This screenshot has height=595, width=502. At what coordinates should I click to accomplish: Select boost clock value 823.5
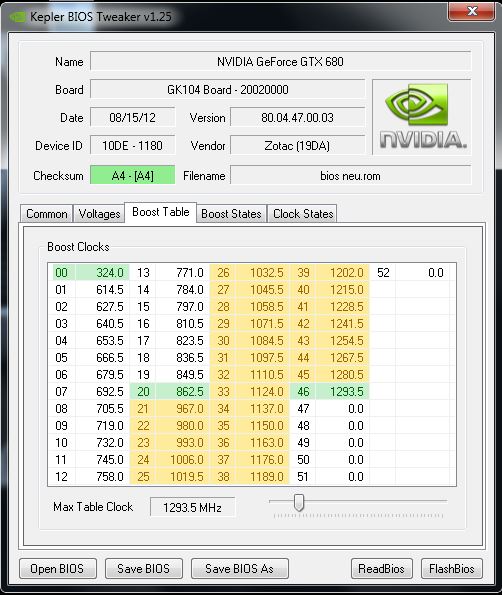tap(183, 340)
